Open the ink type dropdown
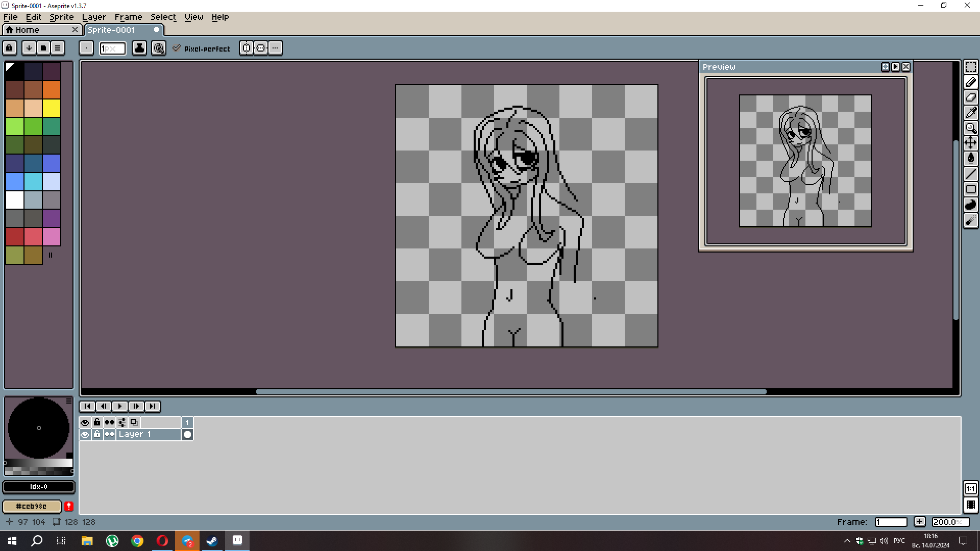Screen dimensions: 980x551 [x=139, y=48]
